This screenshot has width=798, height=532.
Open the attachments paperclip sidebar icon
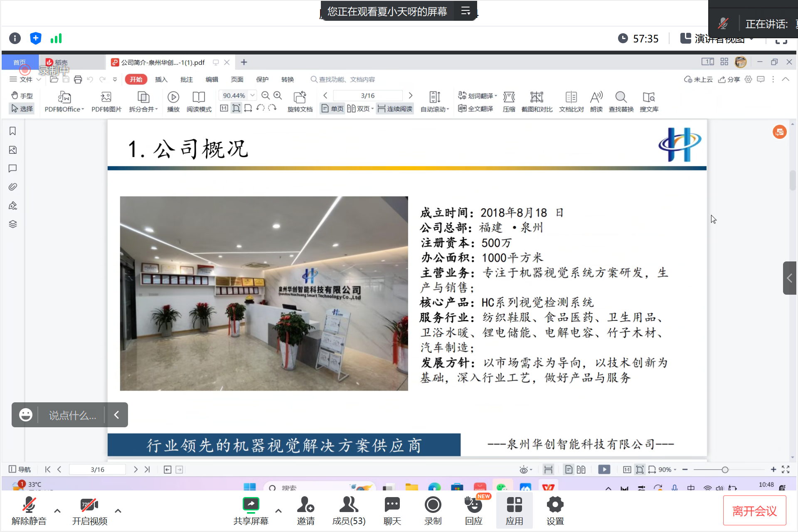pyautogui.click(x=12, y=187)
